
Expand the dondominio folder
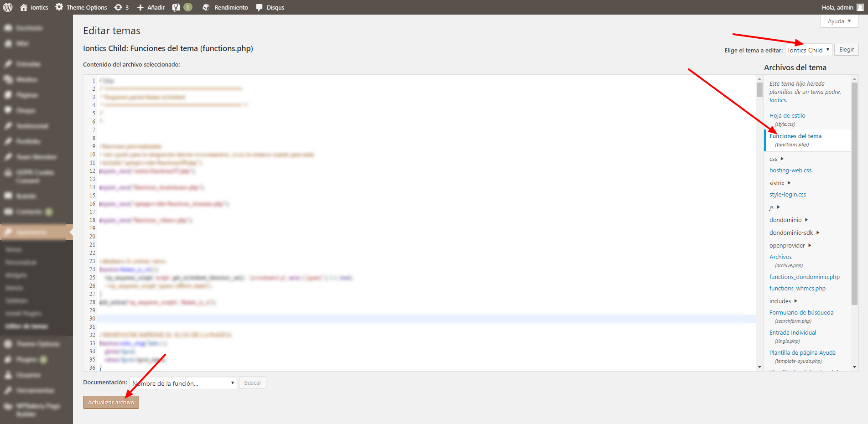[x=785, y=220]
